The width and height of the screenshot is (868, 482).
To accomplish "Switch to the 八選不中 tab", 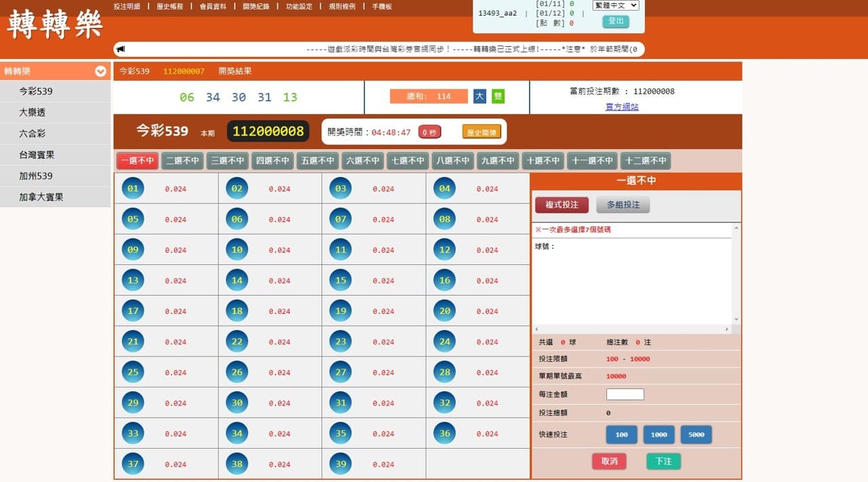I will (452, 161).
